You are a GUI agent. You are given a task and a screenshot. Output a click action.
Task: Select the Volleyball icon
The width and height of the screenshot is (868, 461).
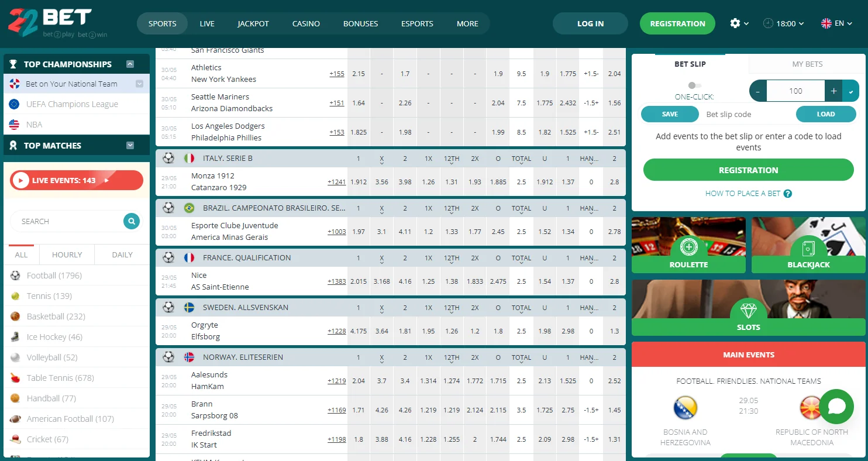coord(16,357)
